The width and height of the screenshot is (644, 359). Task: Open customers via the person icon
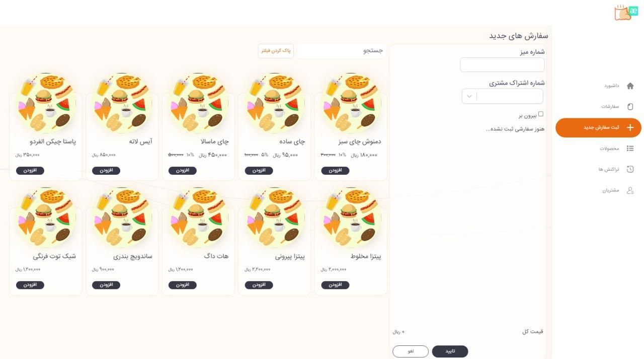pos(630,190)
